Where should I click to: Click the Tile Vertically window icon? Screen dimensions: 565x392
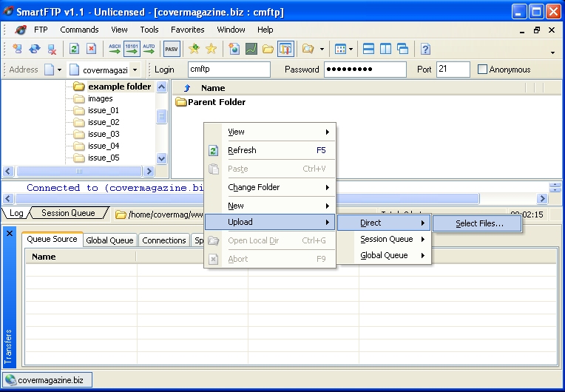385,49
